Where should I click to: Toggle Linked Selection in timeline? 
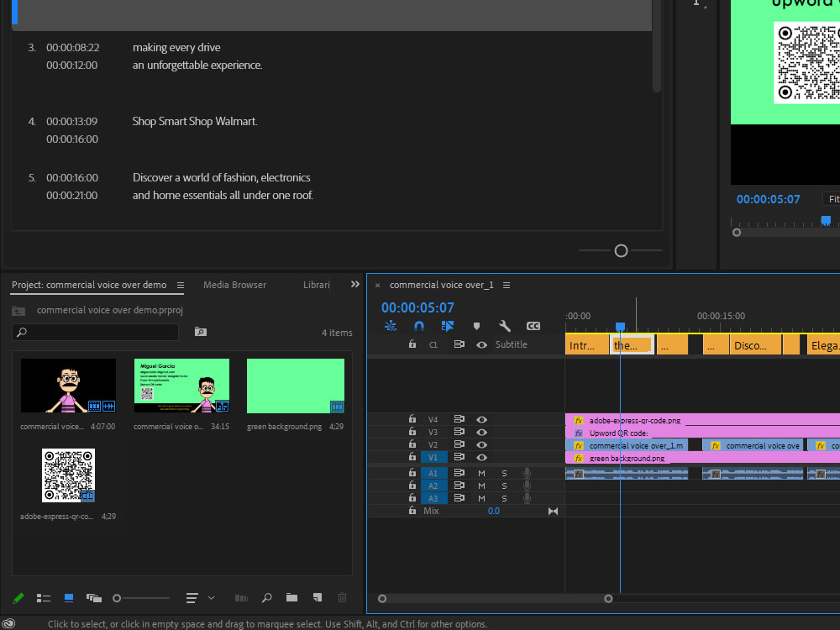tap(448, 326)
